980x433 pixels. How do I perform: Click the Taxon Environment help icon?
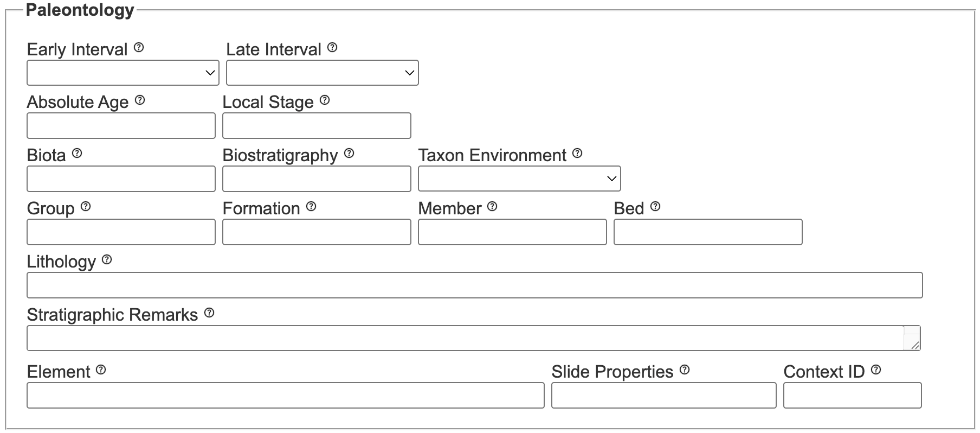[577, 153]
